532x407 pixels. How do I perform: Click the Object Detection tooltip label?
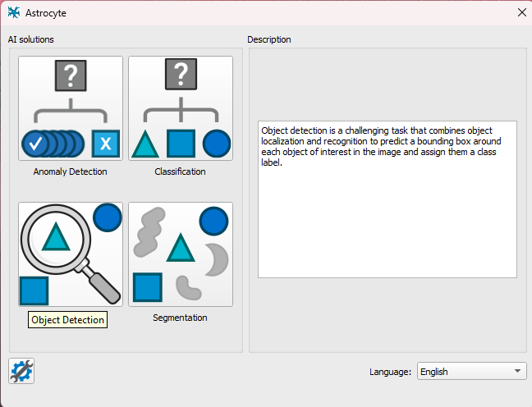[68, 320]
